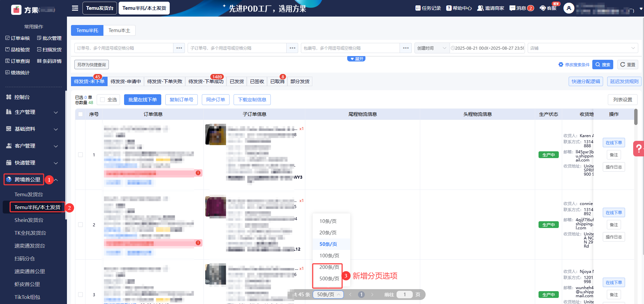This screenshot has width=644, height=304.
Task: Open the 品检验货 shortcut
Action: point(18,50)
